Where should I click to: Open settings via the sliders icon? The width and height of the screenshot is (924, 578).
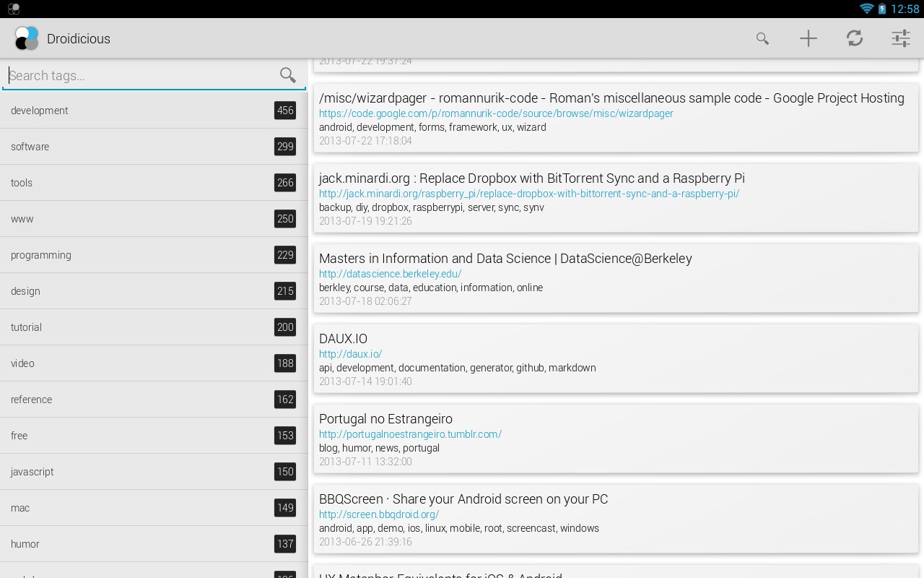pyautogui.click(x=901, y=38)
